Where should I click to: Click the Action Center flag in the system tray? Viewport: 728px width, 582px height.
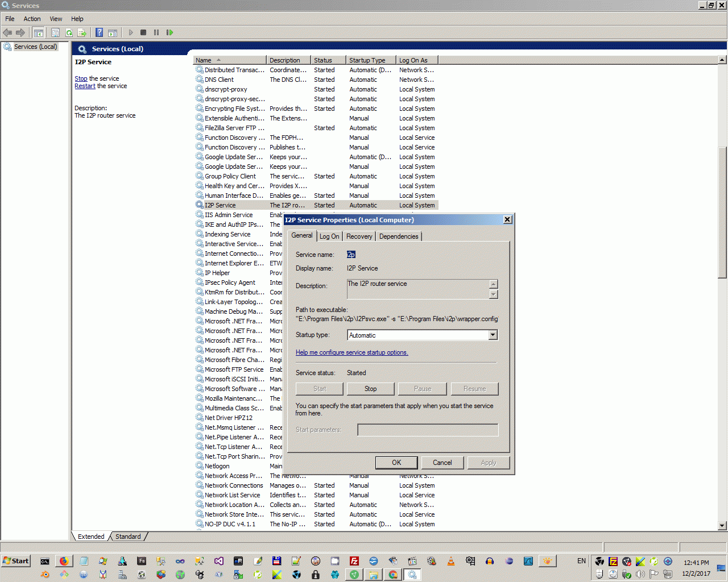tap(654, 574)
